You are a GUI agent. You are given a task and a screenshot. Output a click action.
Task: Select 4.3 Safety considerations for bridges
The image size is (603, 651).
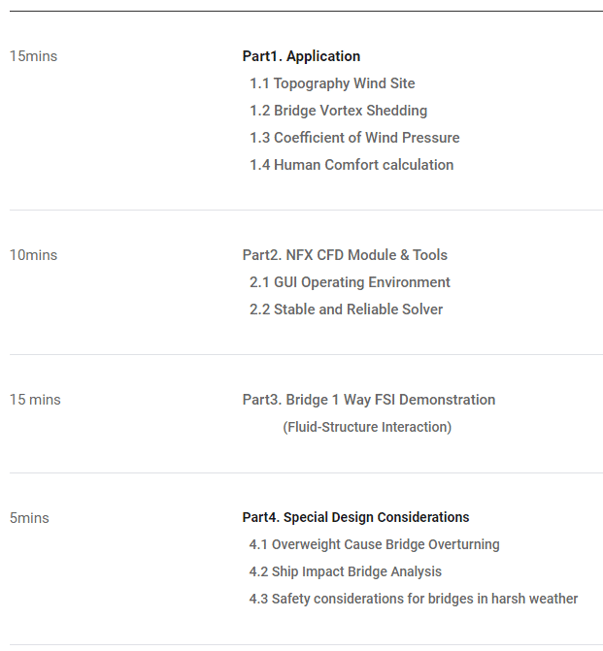click(413, 599)
